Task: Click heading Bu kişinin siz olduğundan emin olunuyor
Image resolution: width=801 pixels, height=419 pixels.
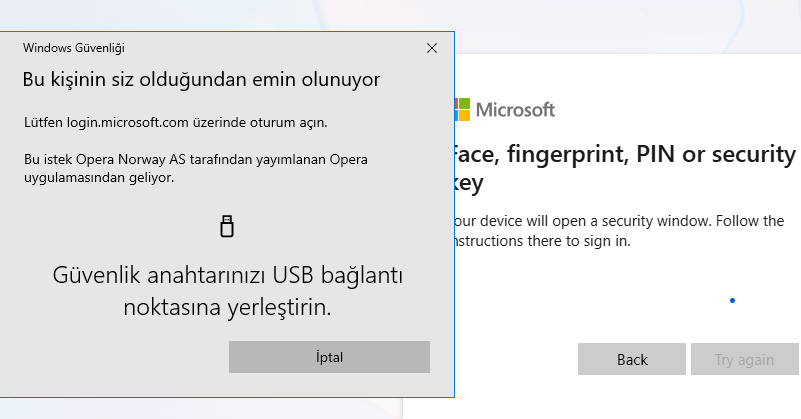Action: coord(201,80)
